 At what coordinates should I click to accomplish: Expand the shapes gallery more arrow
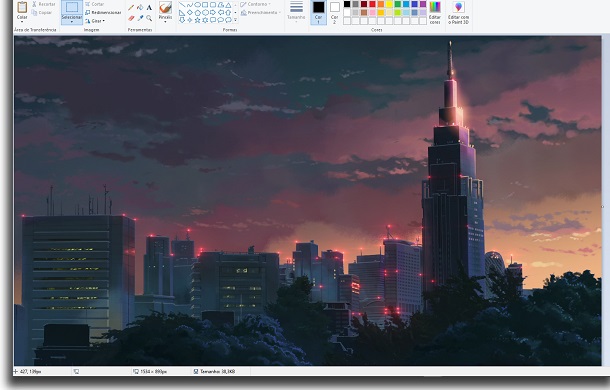click(235, 19)
